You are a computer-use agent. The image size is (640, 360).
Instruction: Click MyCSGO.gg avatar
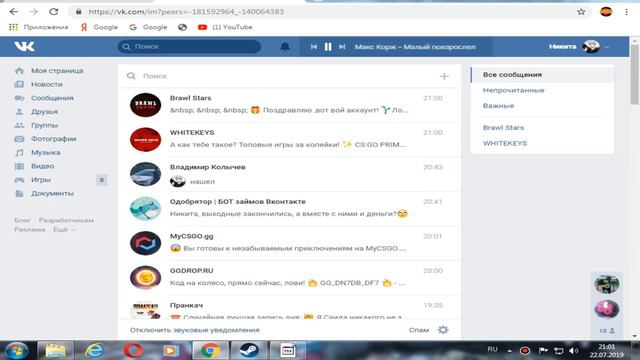coord(145,243)
